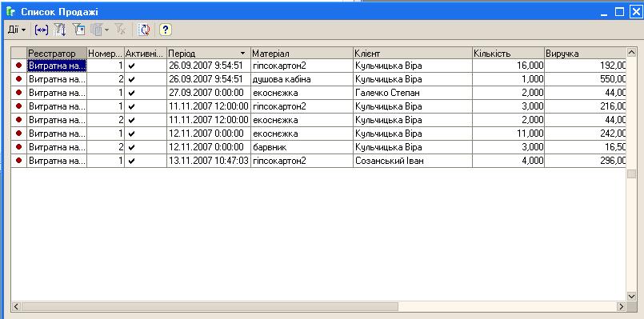The image size is (644, 319).
Task: Click the Клієнт column header
Action: pyautogui.click(x=412, y=54)
